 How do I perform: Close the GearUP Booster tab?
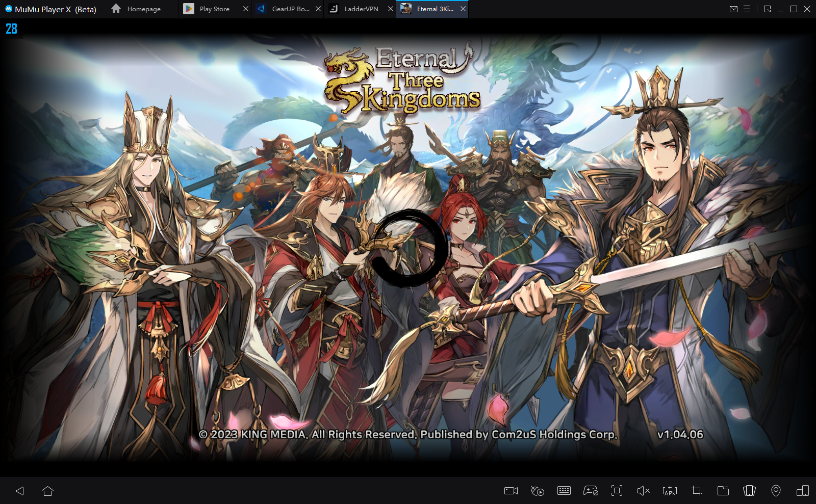point(318,9)
